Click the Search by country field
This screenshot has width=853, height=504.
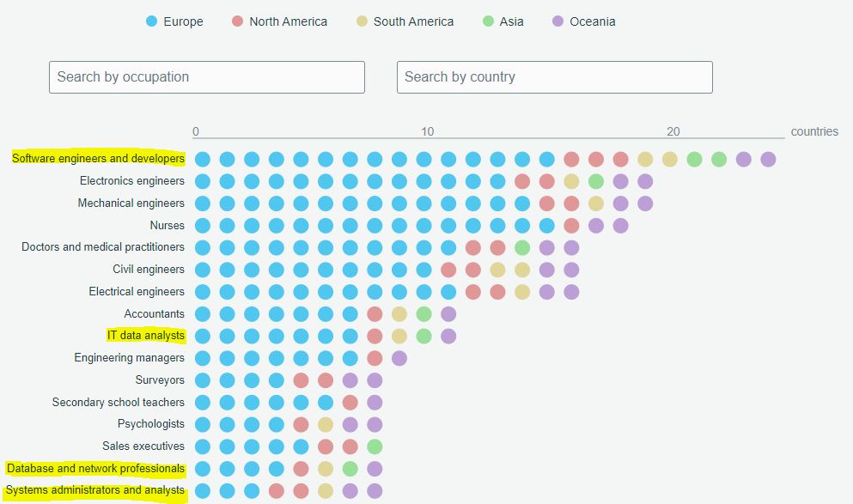(554, 77)
